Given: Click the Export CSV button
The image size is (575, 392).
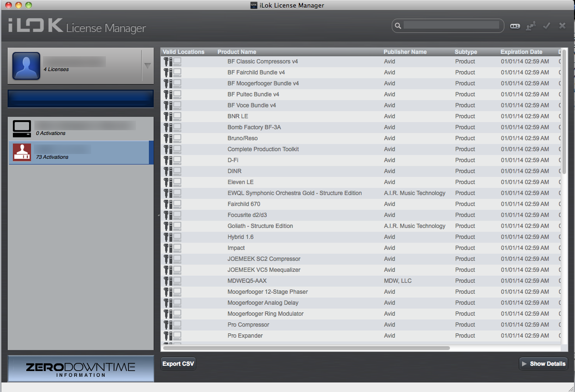Looking at the screenshot, I should click(x=178, y=363).
